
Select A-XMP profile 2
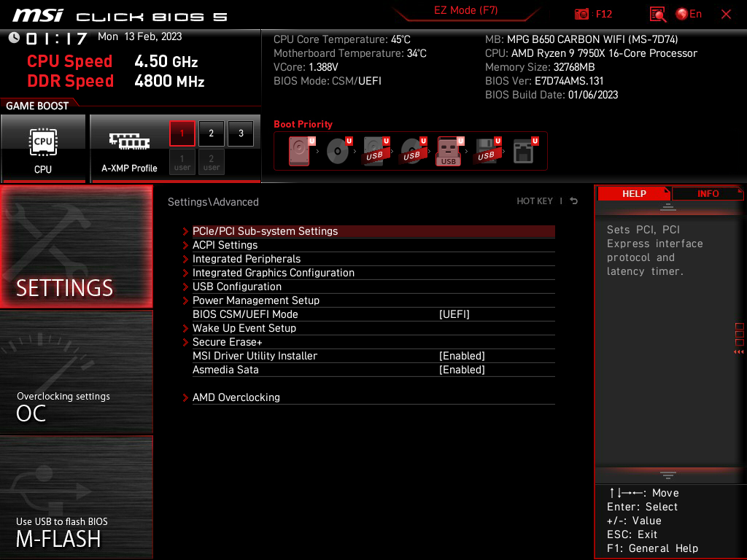tap(212, 133)
